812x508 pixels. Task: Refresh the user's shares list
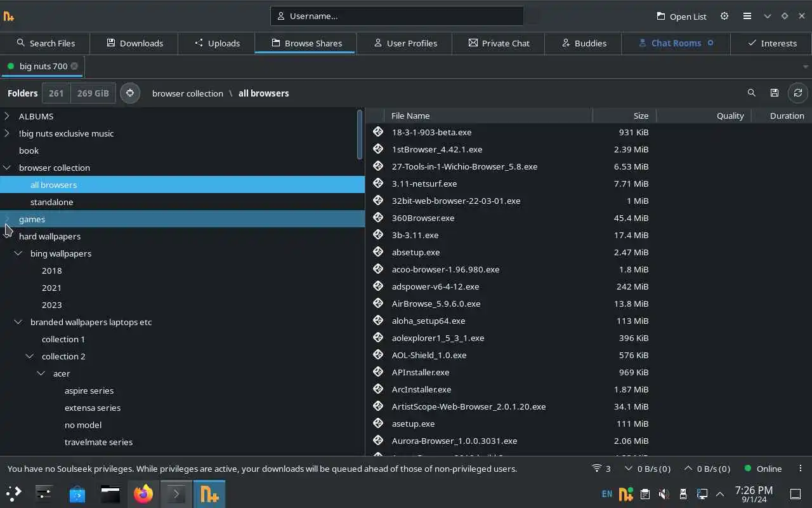798,93
